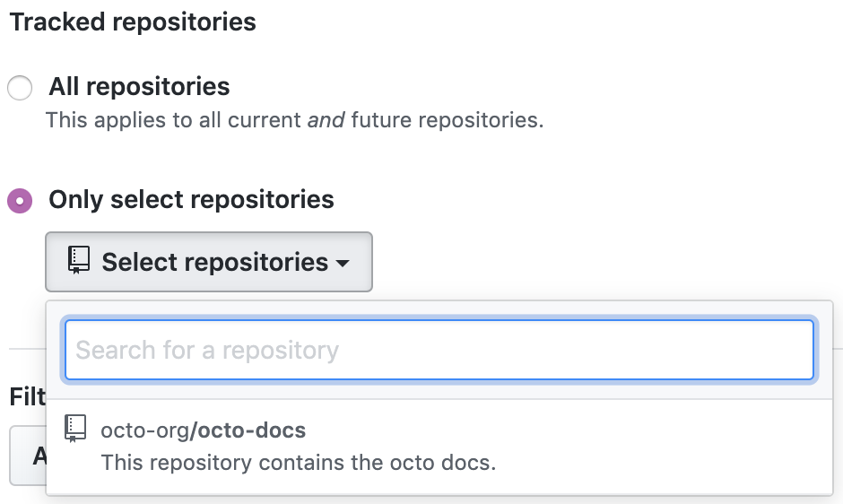Click the book icon on Select repositories button
Viewport: 843px width, 504px height.
[x=79, y=261]
